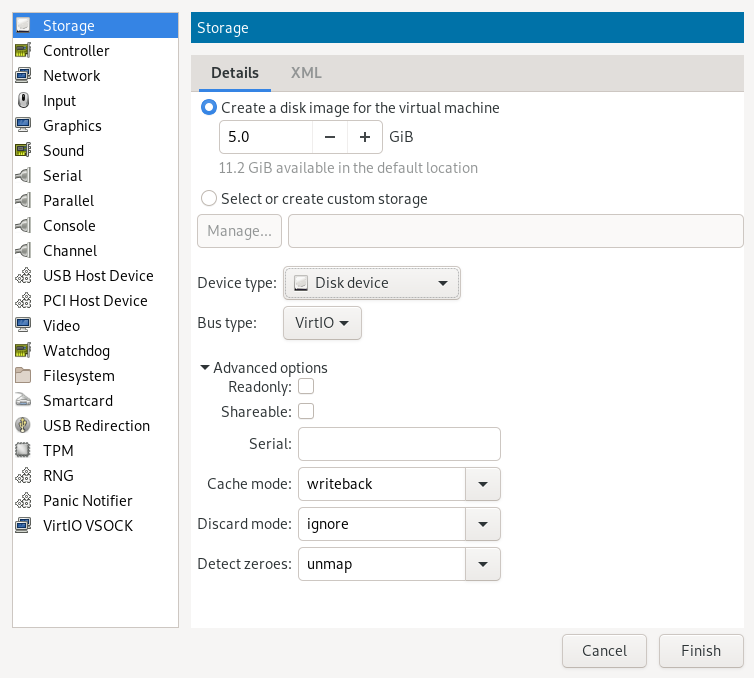The height and width of the screenshot is (678, 754).
Task: Select the TPM chip icon
Action: [24, 451]
